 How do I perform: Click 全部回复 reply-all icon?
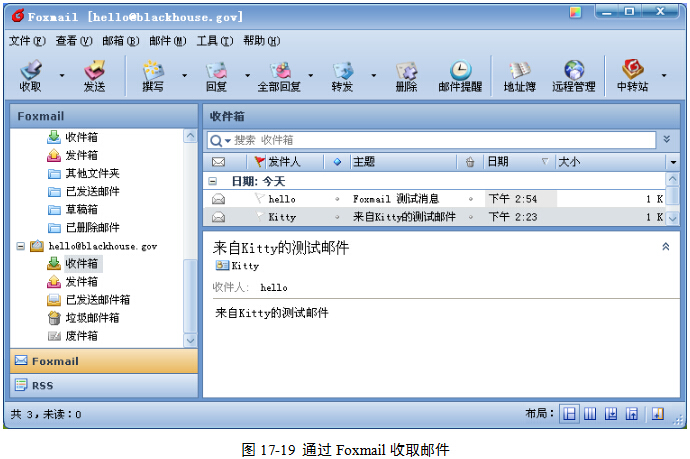pyautogui.click(x=279, y=75)
